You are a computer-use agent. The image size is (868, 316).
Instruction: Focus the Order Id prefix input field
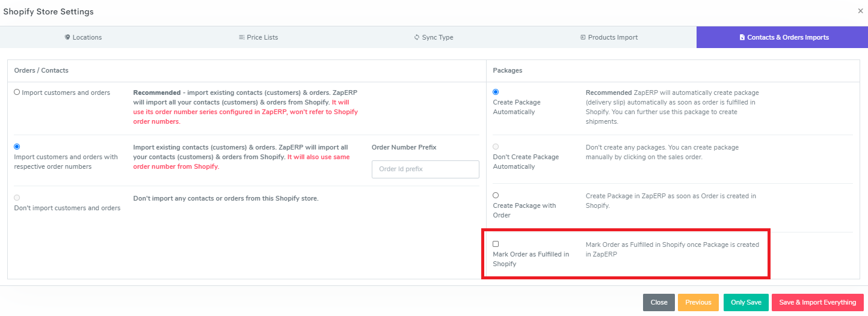point(425,169)
